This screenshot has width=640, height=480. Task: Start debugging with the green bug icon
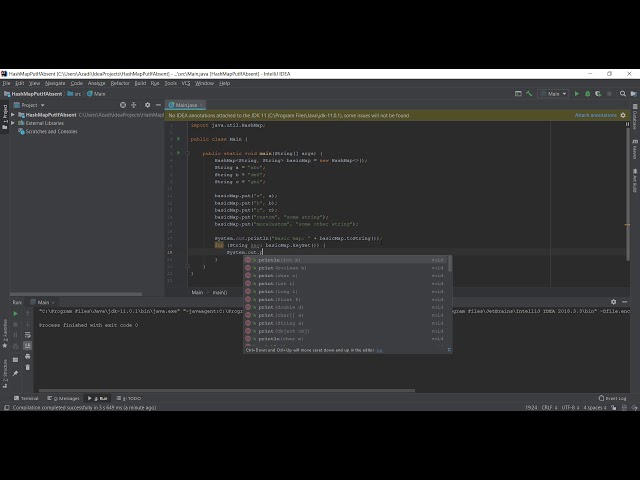tap(588, 94)
